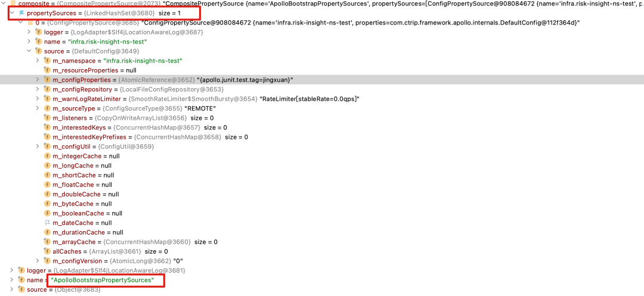Click the field icon beside m_configUtil
Image resolution: width=644 pixels, height=296 pixels.
click(48, 147)
